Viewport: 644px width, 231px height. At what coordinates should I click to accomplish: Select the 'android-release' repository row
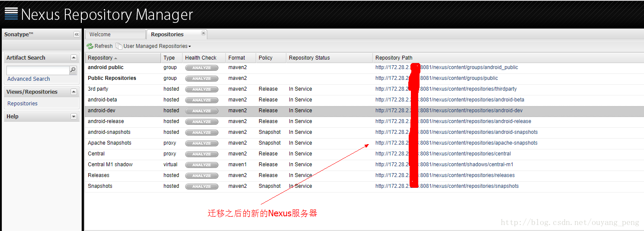(364, 122)
